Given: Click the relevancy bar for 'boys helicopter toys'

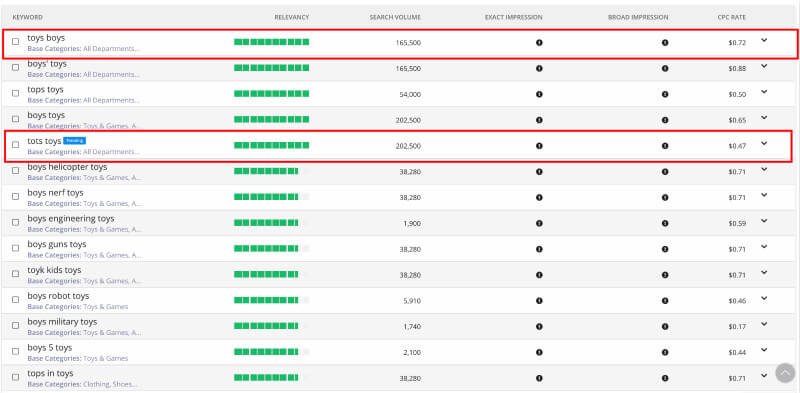Looking at the screenshot, I should coord(271,171).
